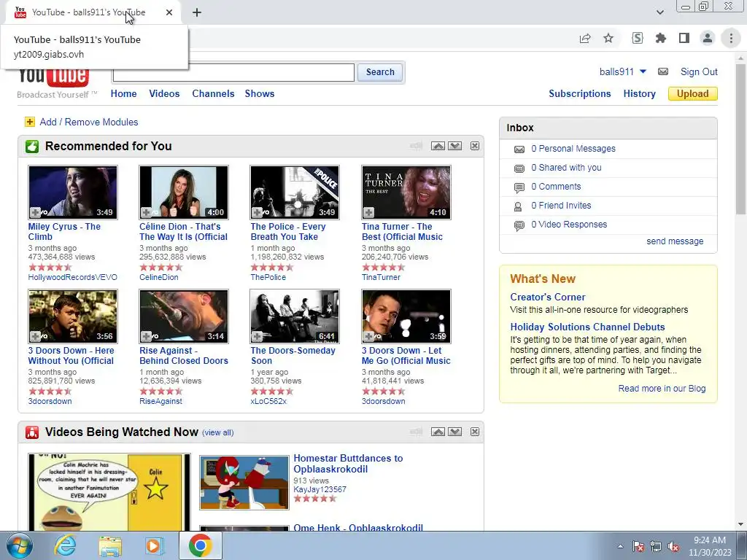Image resolution: width=747 pixels, height=560 pixels.
Task: Open the 3doorsdown channel under Let Me Go
Action: point(384,401)
